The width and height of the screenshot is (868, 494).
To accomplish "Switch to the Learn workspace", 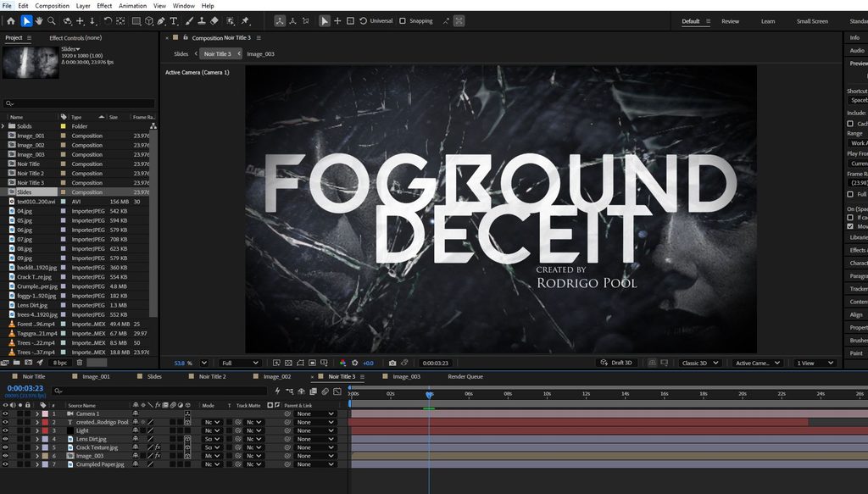I will coord(768,21).
